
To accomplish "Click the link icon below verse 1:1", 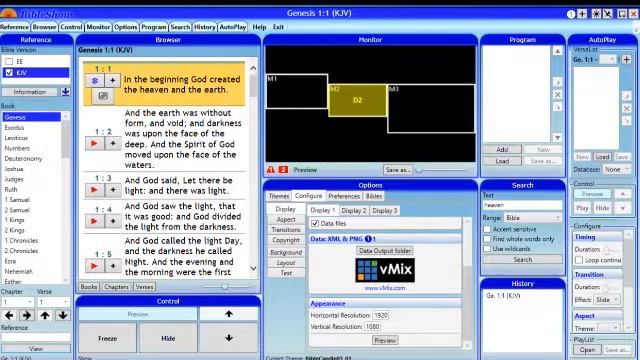I will pyautogui.click(x=103, y=96).
